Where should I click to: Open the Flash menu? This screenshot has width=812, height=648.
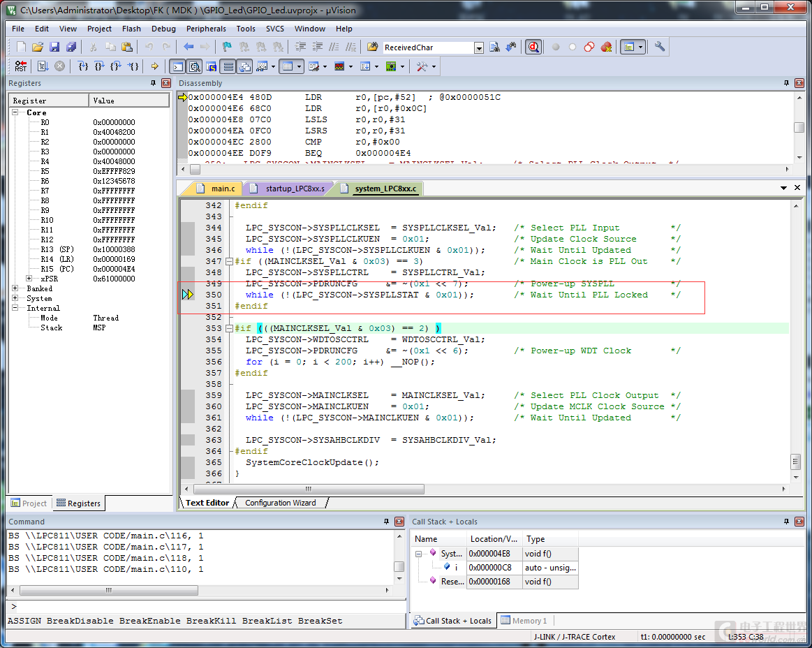131,29
